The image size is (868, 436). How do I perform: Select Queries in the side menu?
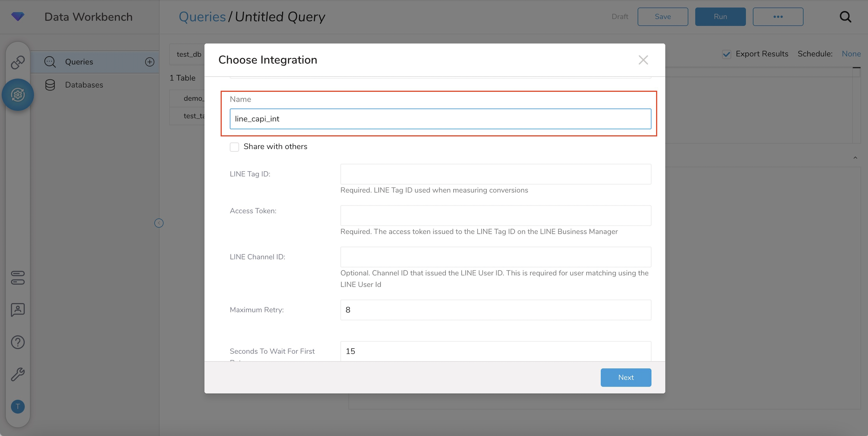pyautogui.click(x=79, y=62)
